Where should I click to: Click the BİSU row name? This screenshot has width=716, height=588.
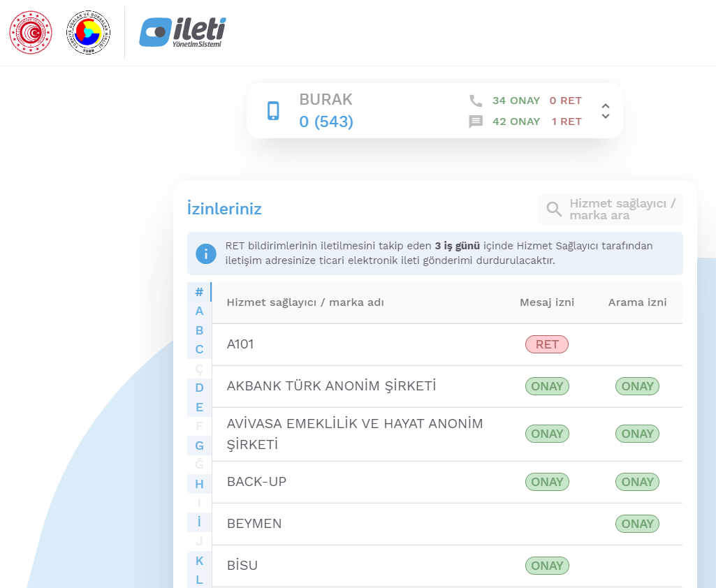[242, 566]
